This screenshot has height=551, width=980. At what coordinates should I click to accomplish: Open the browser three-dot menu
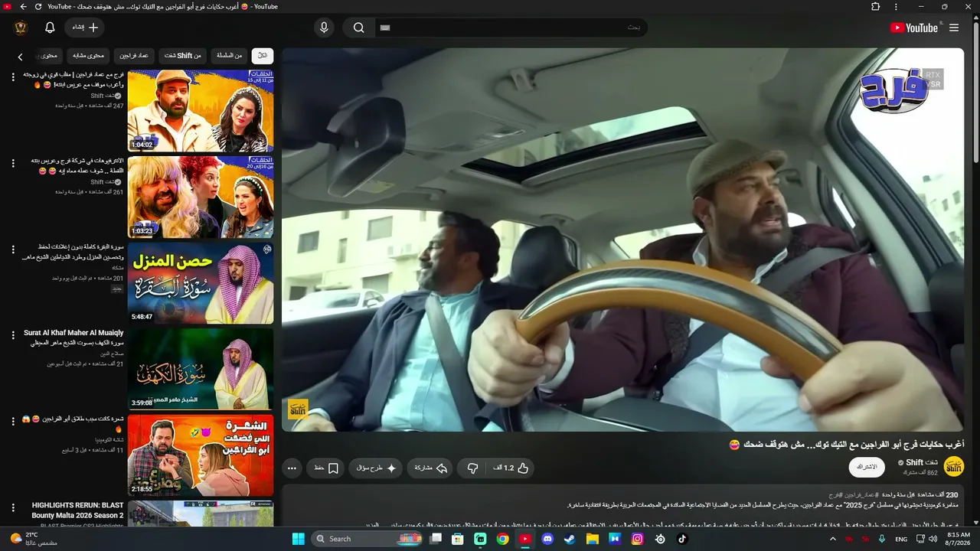[897, 6]
